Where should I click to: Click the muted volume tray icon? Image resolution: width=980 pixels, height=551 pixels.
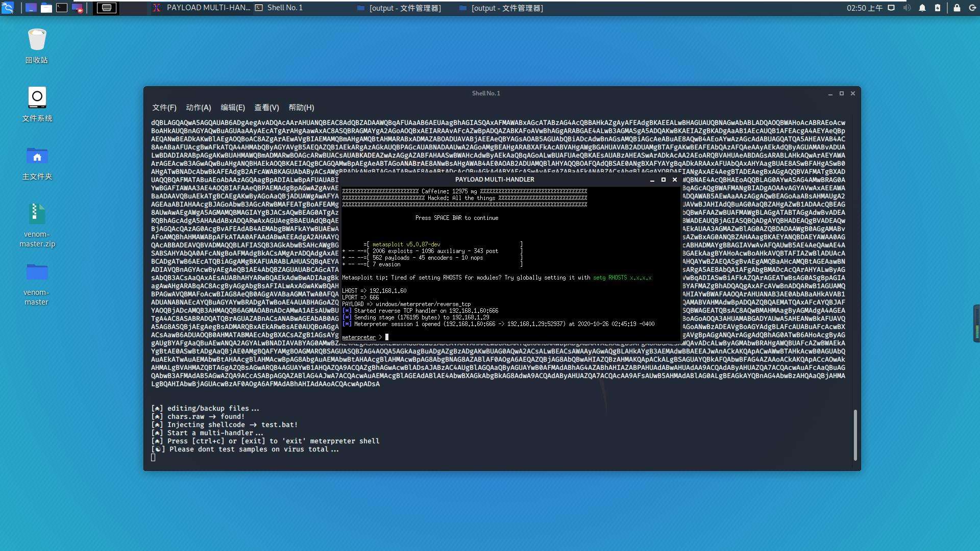[x=907, y=8]
